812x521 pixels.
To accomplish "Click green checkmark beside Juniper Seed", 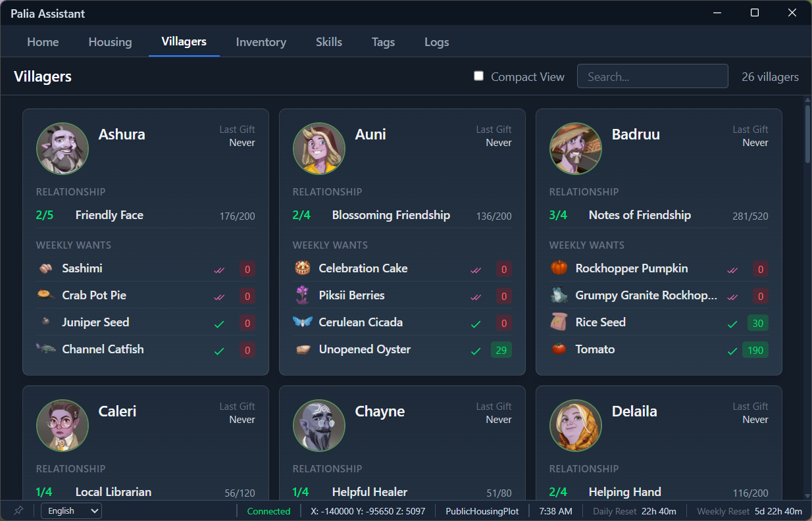I will pos(219,324).
